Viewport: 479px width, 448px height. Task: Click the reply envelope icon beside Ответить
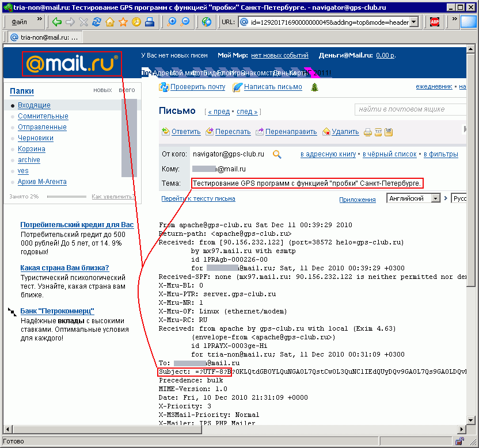(x=166, y=132)
